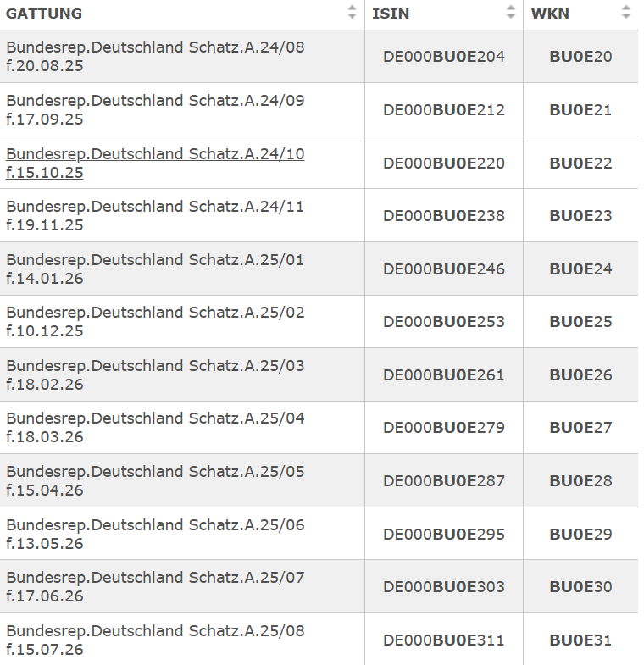Click ISIN cell DE000BU0E279
Viewport: 644px width, 665px height.
tap(443, 428)
